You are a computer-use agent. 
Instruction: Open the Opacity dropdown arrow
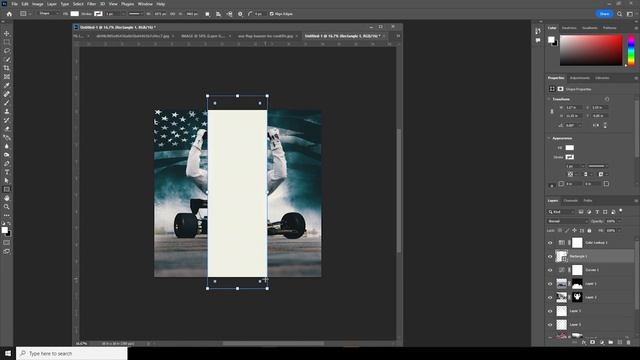point(619,221)
